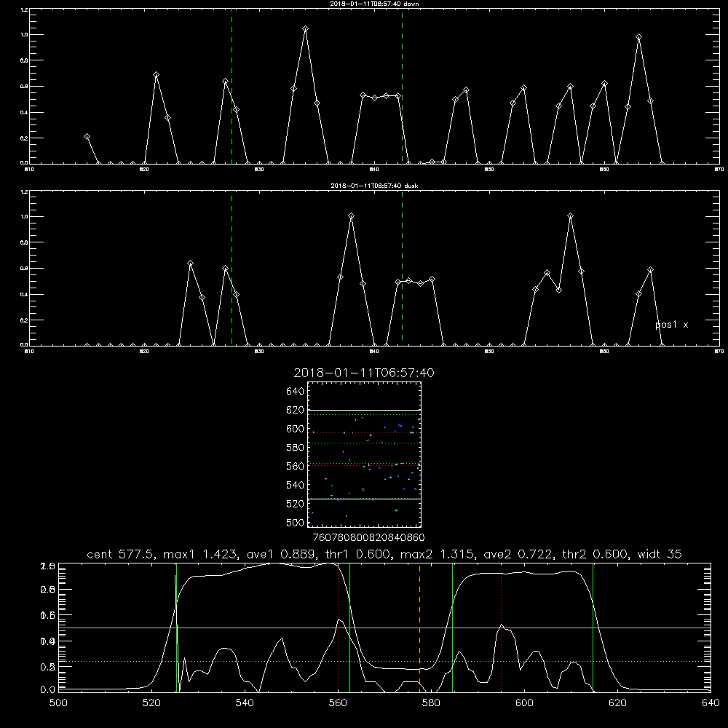Click the 640 label on scatter image y-axis
The height and width of the screenshot is (728, 728).
296,392
